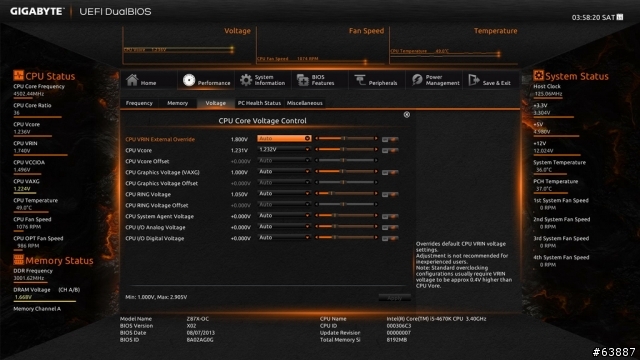The image size is (640, 360).
Task: Increase CPU VRIN External Override with right arrow
Action: coord(376,138)
